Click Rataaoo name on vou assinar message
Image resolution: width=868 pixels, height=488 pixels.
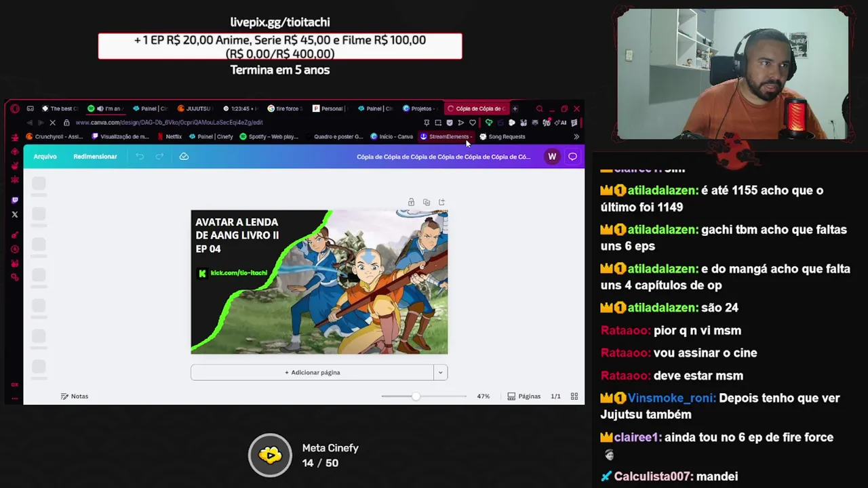(625, 352)
